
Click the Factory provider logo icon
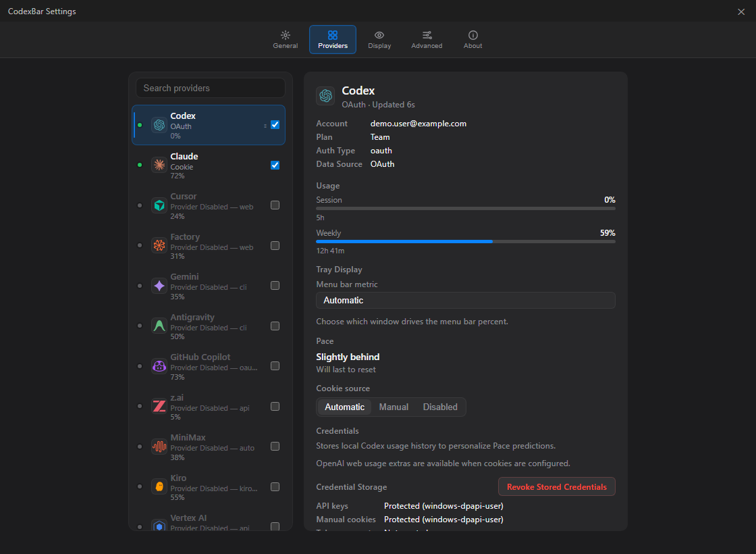pyautogui.click(x=159, y=246)
